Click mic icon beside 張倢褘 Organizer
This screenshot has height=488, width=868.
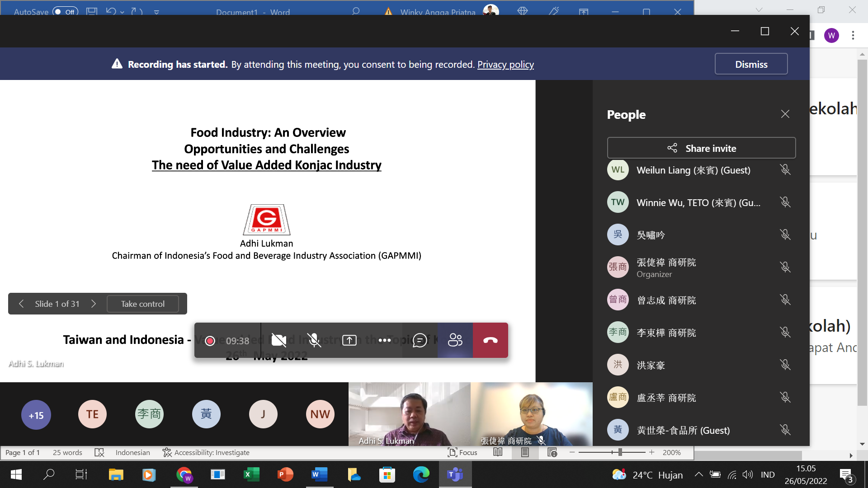(x=785, y=267)
